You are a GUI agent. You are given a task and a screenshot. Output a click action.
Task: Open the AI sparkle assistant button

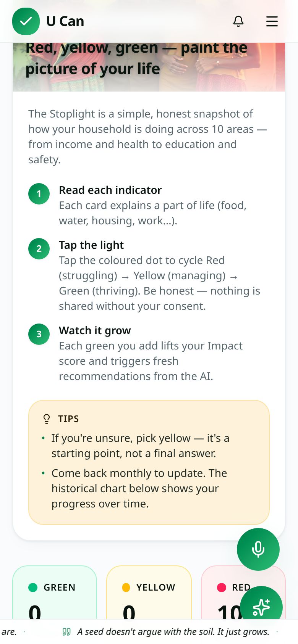point(261,607)
